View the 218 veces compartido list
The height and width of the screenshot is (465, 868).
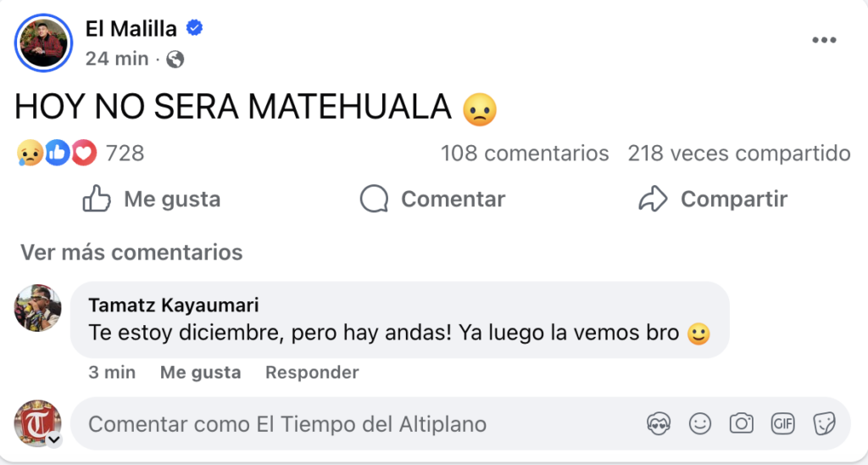(x=738, y=154)
